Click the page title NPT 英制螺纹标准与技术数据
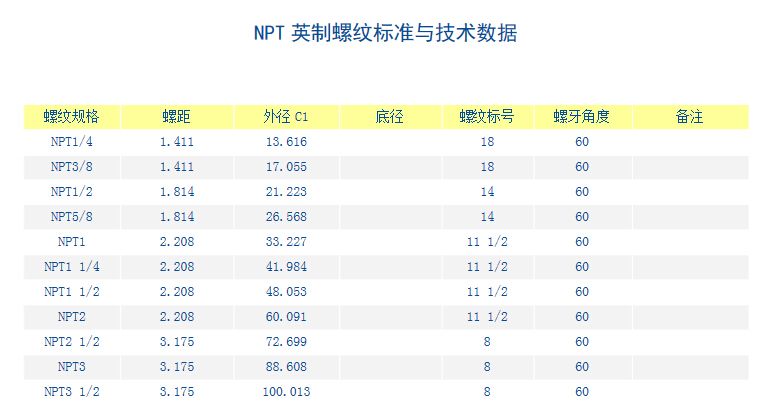782x415 pixels. pos(385,34)
